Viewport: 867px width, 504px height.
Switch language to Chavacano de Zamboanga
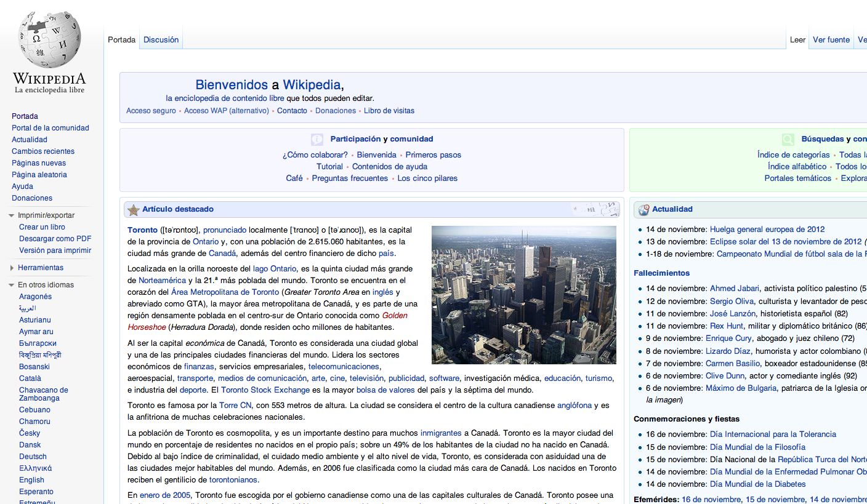pyautogui.click(x=44, y=394)
